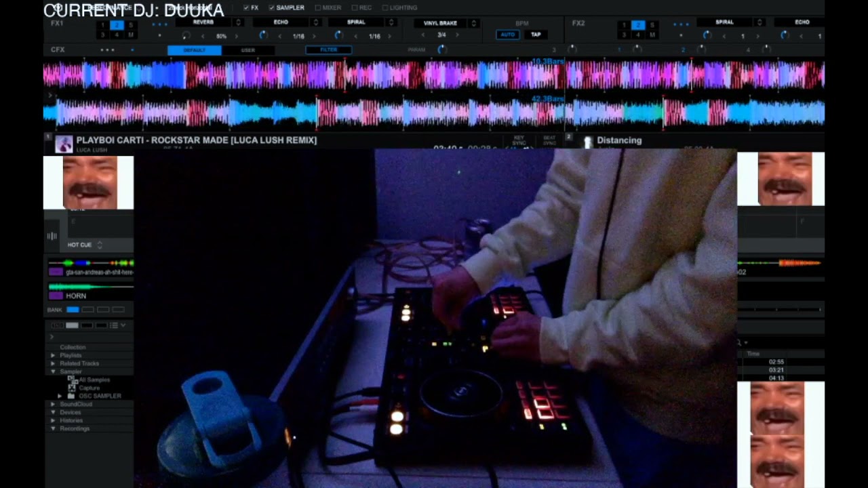Adjust the FX1 reverb level knob

tap(186, 35)
